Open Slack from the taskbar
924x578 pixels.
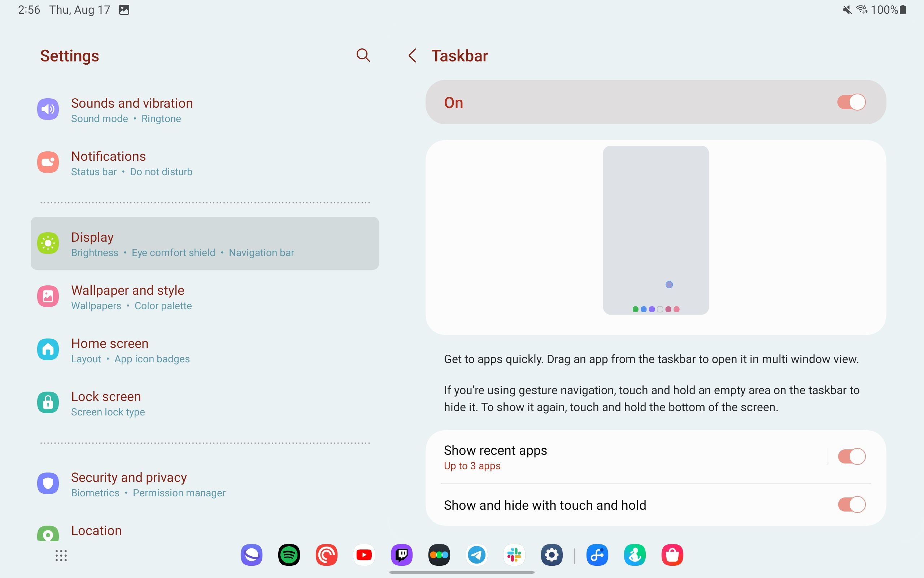coord(514,555)
